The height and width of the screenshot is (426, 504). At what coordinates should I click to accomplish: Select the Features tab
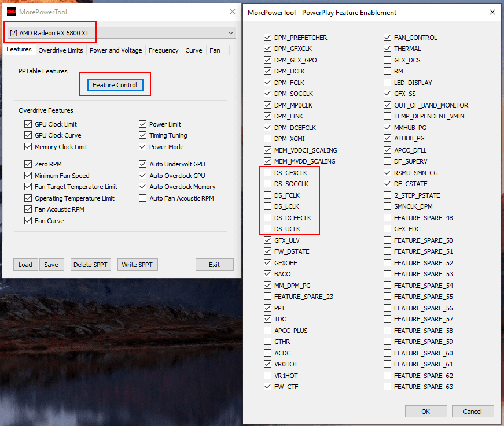coord(19,50)
